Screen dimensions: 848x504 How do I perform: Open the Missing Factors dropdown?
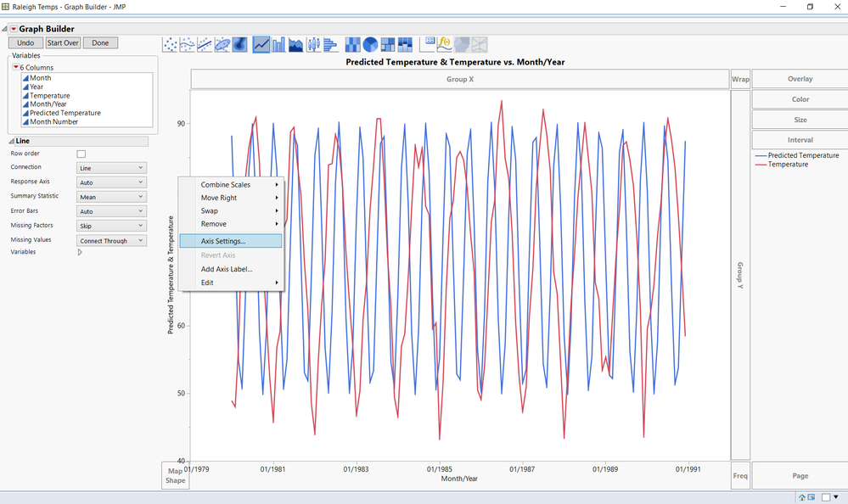(x=111, y=226)
